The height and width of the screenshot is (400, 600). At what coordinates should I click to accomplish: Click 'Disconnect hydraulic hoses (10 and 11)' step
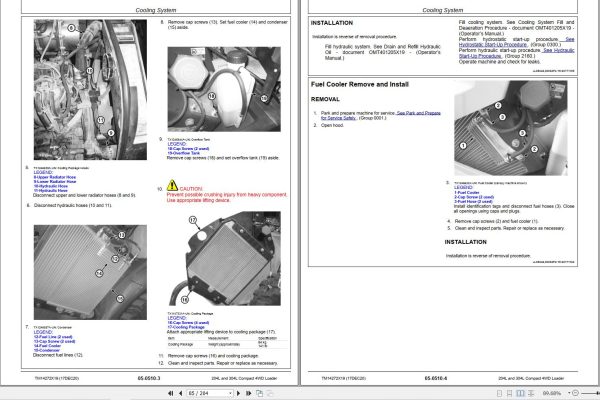(x=73, y=205)
